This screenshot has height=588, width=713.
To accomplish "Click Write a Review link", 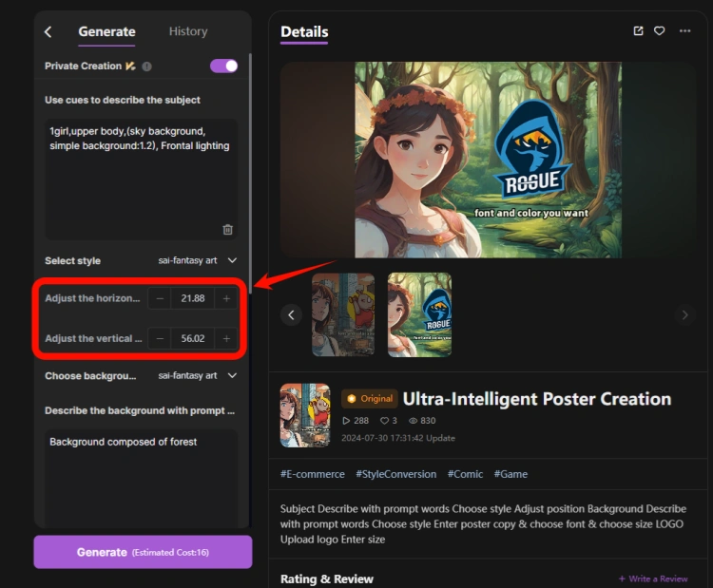I will 653,579.
